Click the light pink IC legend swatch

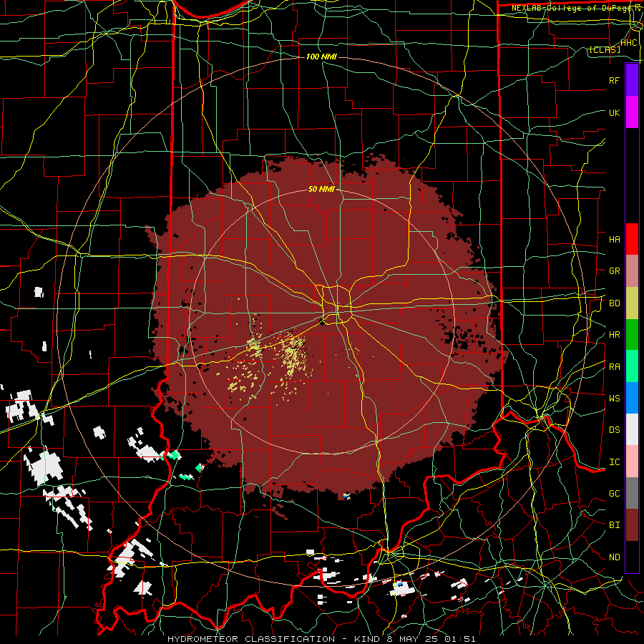pyautogui.click(x=632, y=462)
